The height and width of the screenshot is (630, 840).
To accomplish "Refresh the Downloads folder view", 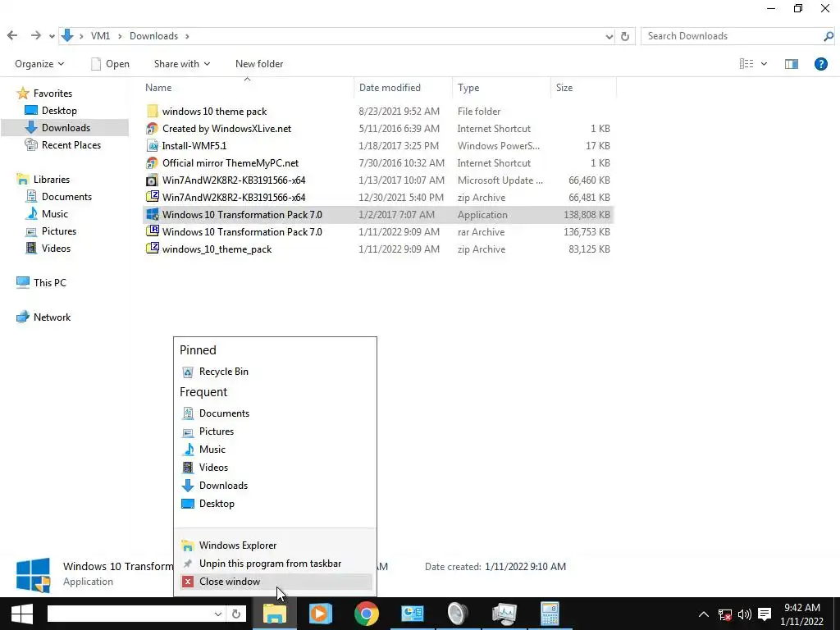I will [624, 36].
